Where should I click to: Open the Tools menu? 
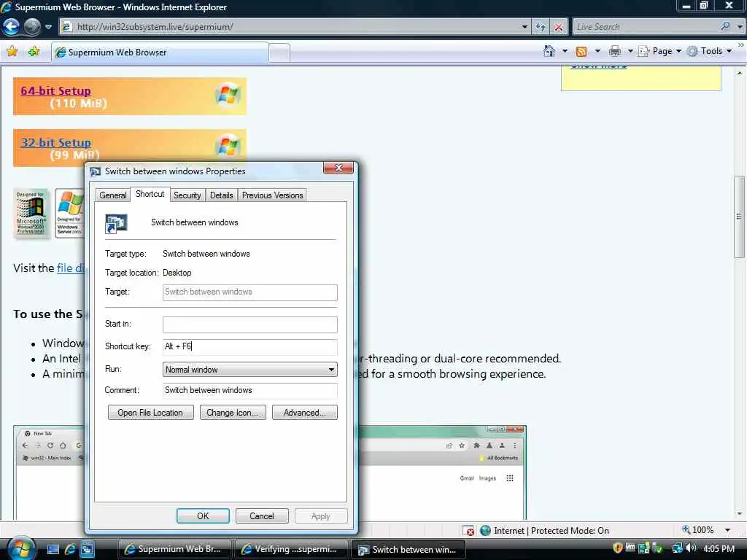pos(709,51)
